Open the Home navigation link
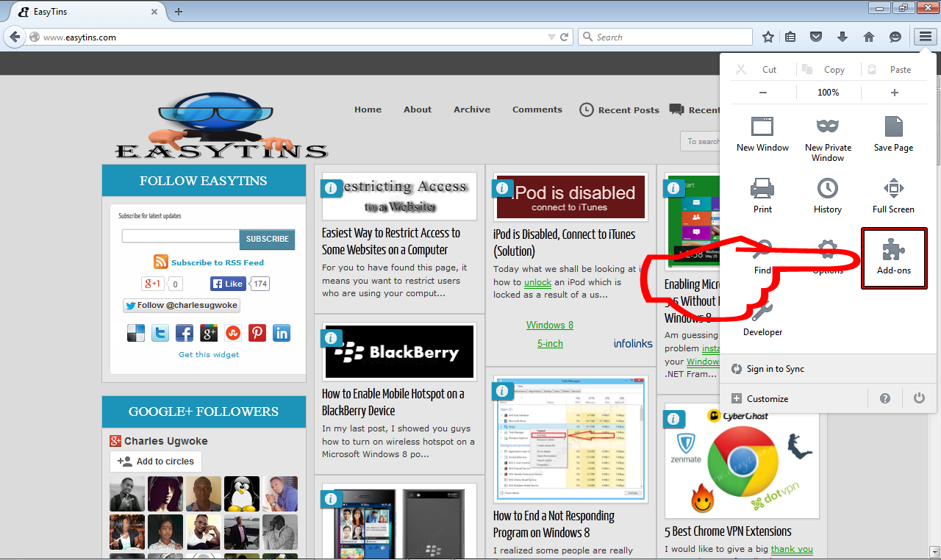Screen dimensions: 941x560 (x=368, y=110)
